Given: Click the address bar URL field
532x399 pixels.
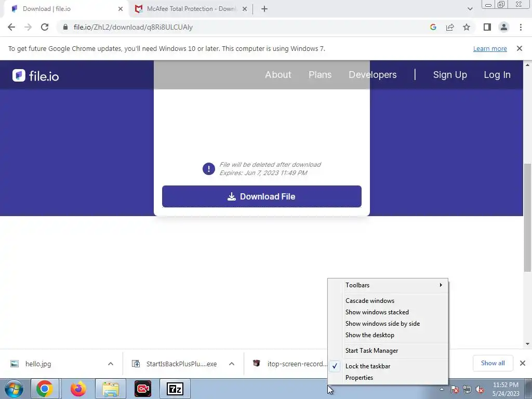Looking at the screenshot, I should click(244, 27).
